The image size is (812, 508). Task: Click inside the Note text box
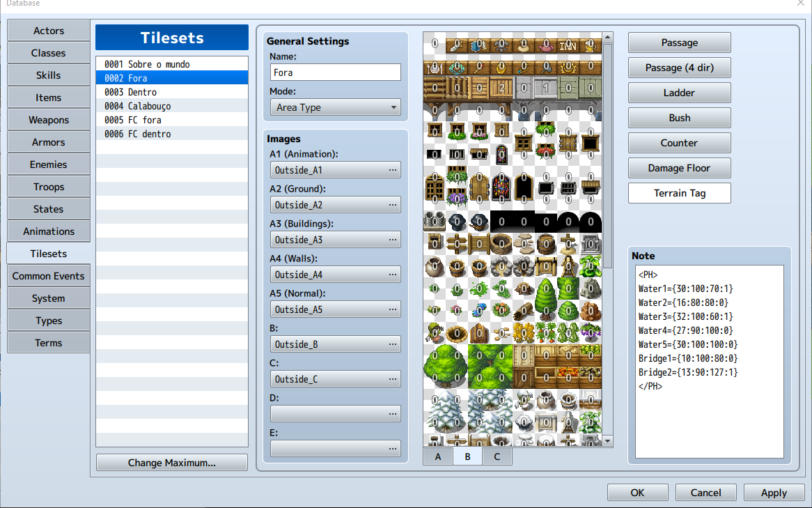tap(709, 361)
